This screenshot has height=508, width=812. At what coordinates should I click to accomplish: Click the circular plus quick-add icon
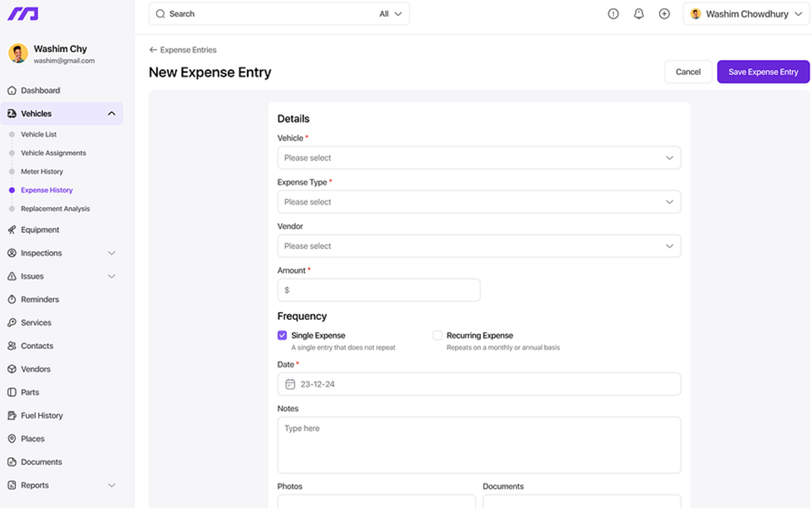[664, 13]
